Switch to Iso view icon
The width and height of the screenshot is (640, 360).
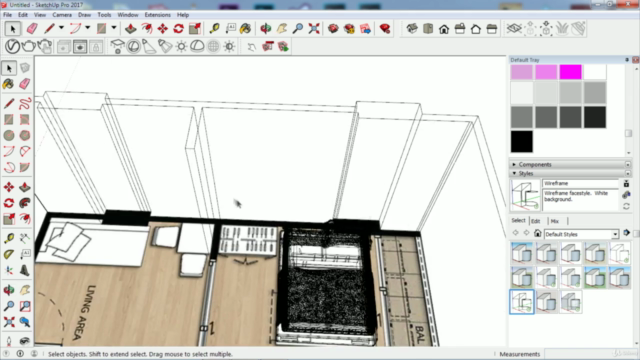tap(412, 29)
